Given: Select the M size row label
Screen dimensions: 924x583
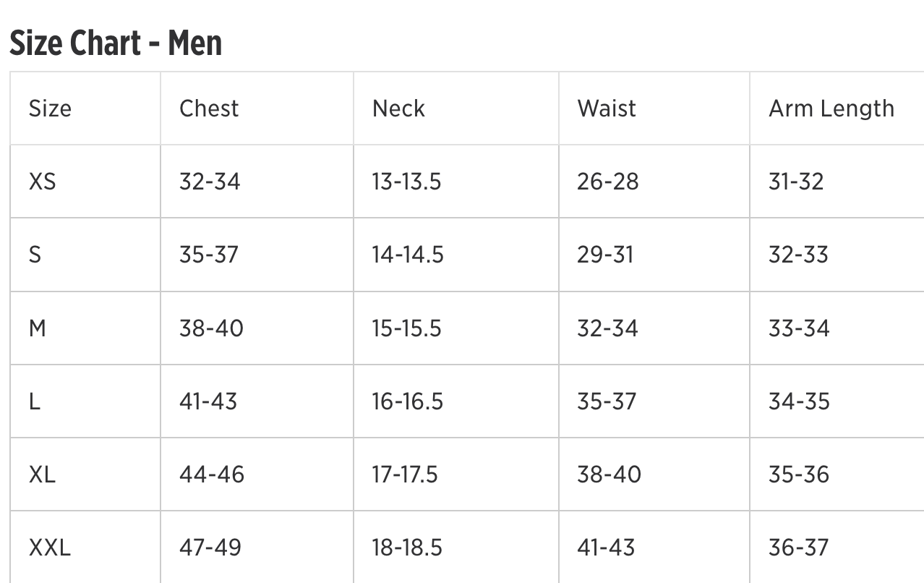Looking at the screenshot, I should (x=37, y=328).
